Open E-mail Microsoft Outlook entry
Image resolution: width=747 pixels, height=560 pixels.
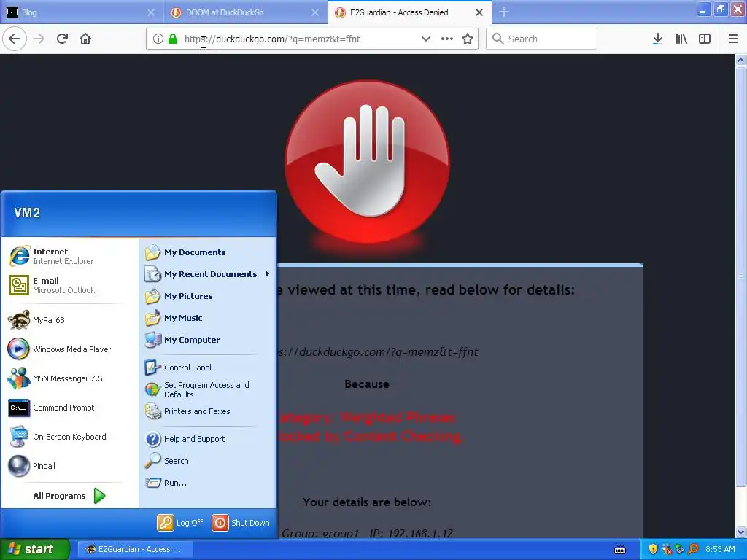pos(69,285)
